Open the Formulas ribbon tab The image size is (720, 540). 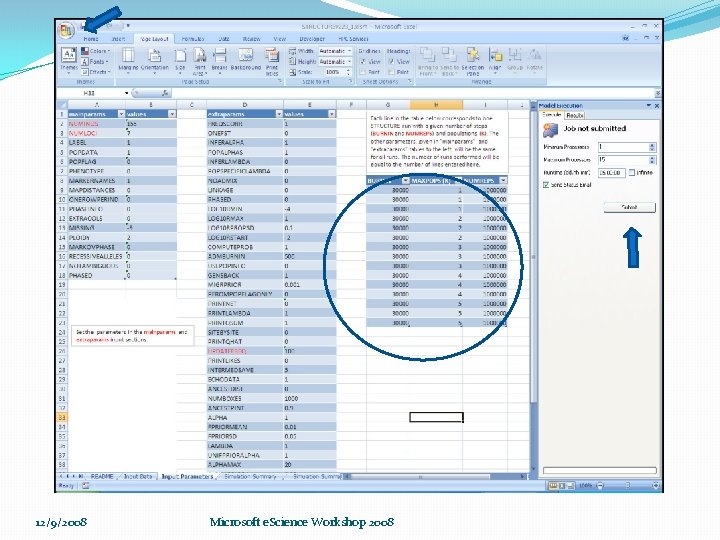(193, 39)
